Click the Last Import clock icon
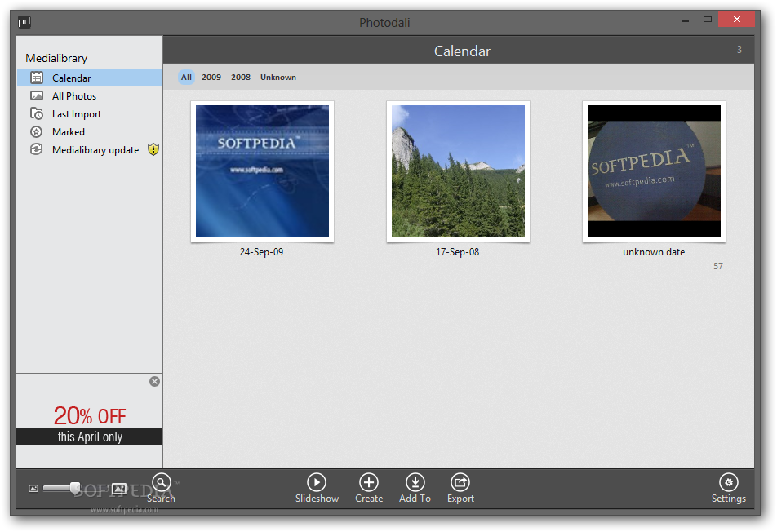This screenshot has width=777, height=532. click(37, 113)
